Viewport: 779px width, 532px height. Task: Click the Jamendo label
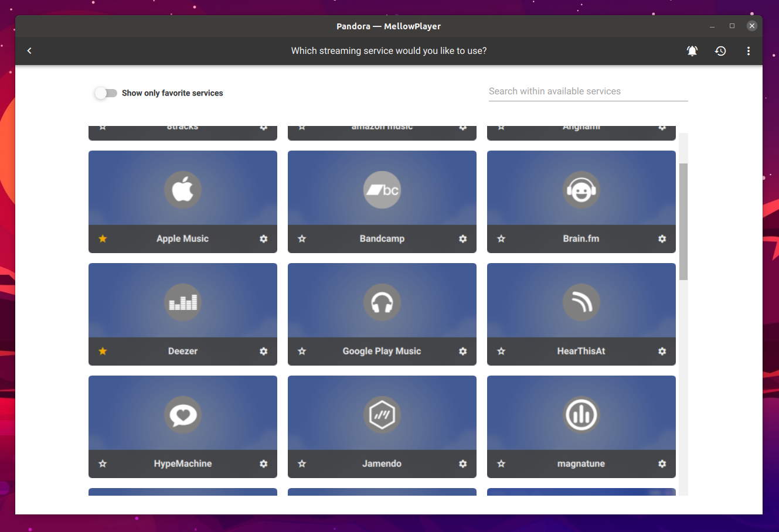point(382,463)
